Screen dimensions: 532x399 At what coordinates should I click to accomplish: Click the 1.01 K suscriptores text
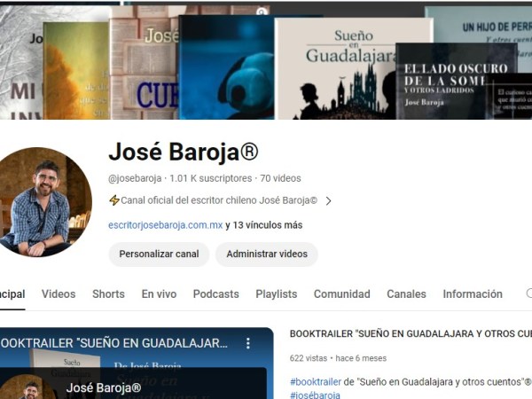[211, 178]
